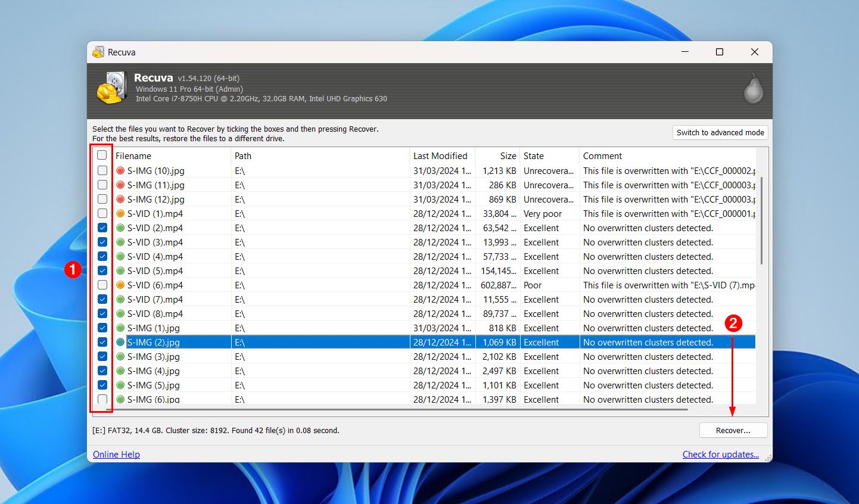Sort the list by Last Modified
Screen dimensions: 859x504
[x=440, y=155]
